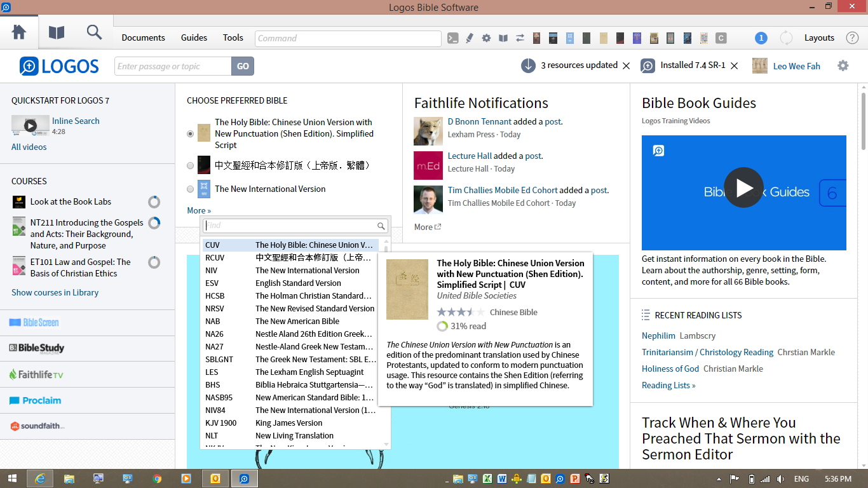Open Holiness of God reading list
Image resolution: width=868 pixels, height=488 pixels.
coord(670,369)
